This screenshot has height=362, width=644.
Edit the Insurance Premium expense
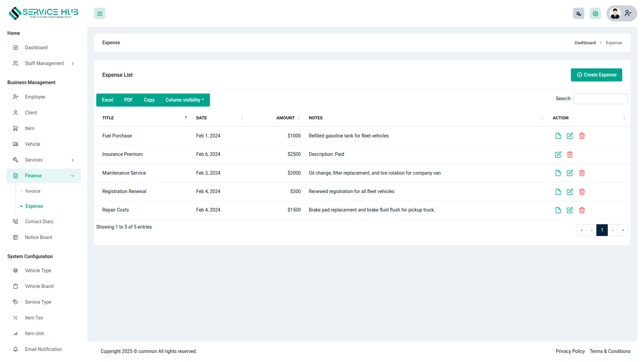(x=558, y=154)
